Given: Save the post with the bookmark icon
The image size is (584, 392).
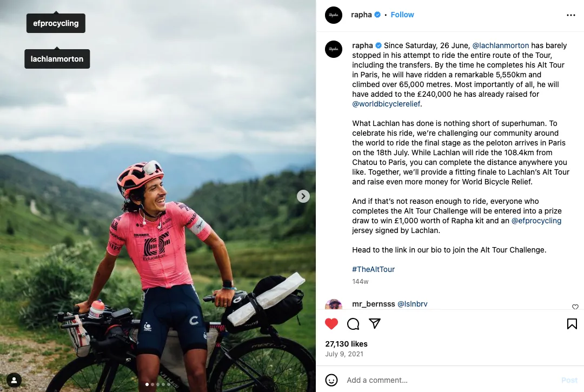Looking at the screenshot, I should [x=571, y=323].
